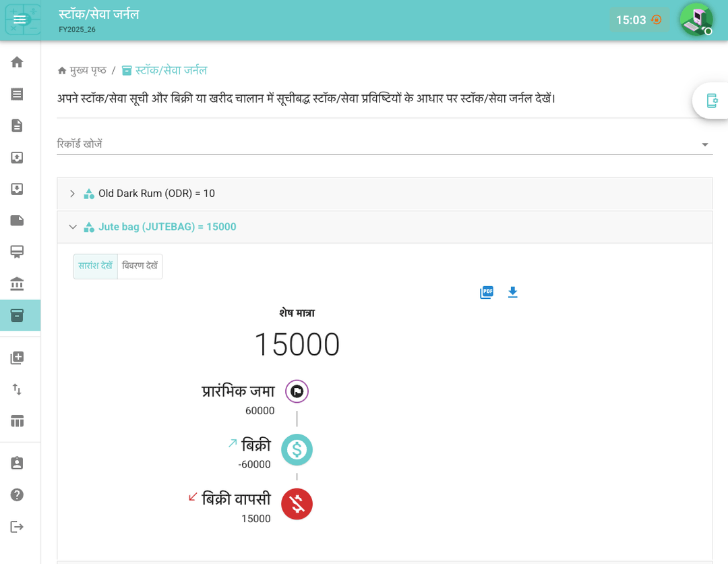Screen dimensions: 728x564
Task: Open the user profile avatar
Action: pos(696,20)
